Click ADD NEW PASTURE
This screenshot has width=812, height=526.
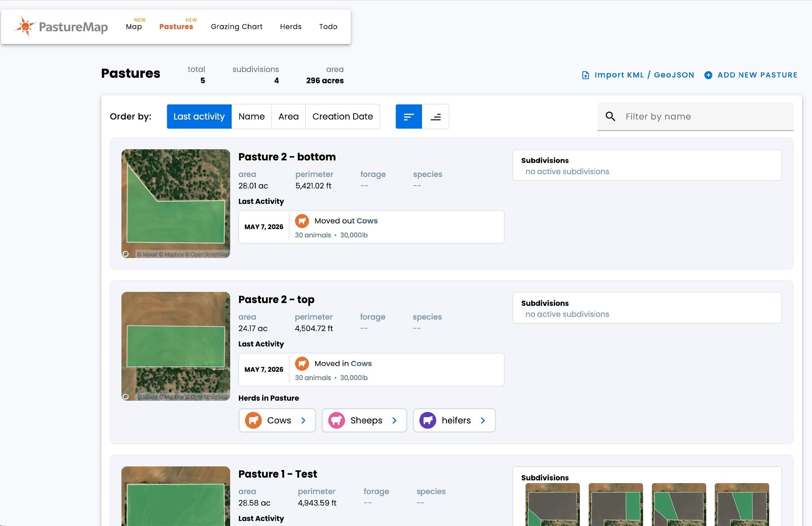[x=757, y=75]
